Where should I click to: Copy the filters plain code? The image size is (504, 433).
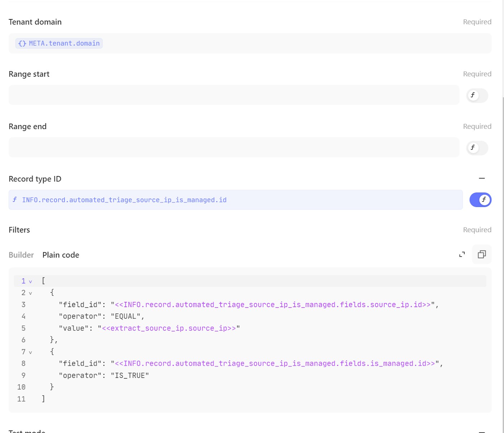482,254
